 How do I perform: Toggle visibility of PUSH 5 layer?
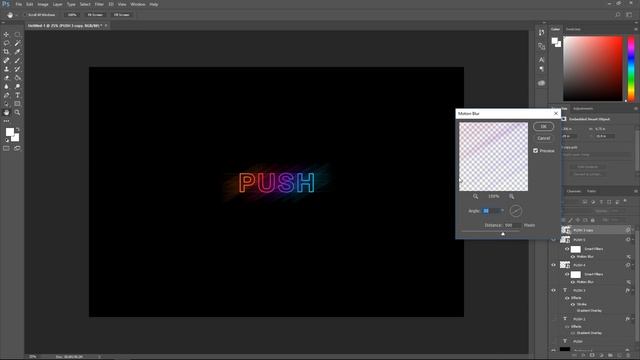tap(553, 240)
